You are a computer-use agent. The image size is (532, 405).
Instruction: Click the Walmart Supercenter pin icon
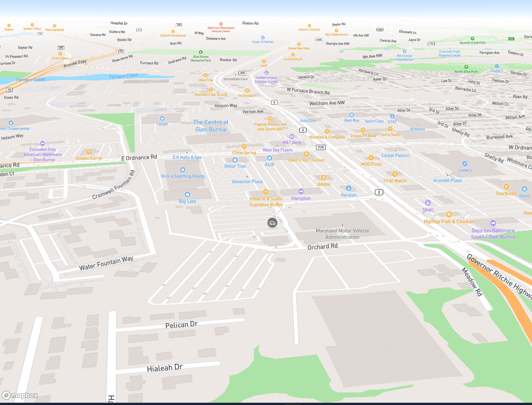pos(11,123)
